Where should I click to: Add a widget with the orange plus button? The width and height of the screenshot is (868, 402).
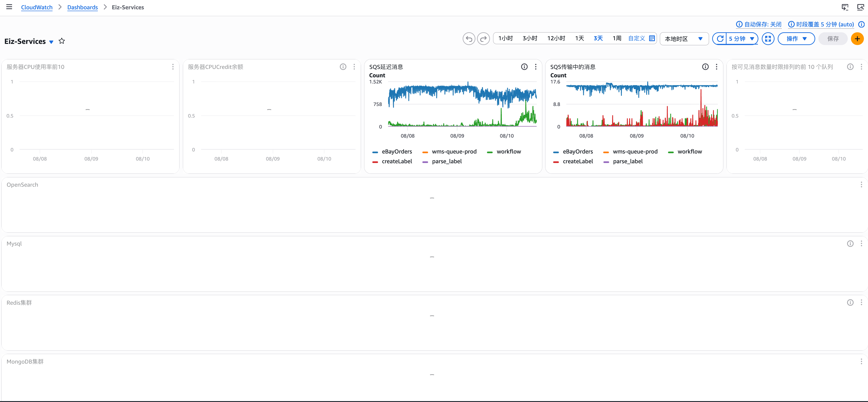(857, 39)
